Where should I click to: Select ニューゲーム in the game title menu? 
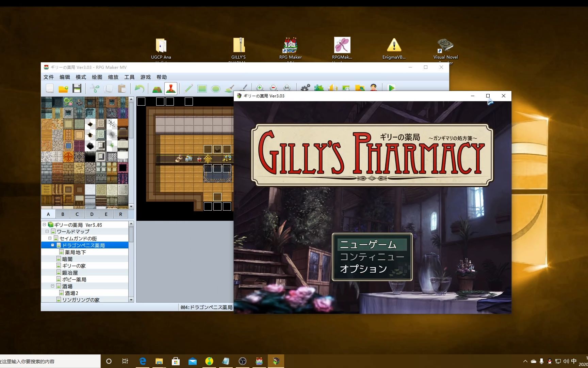tap(368, 244)
